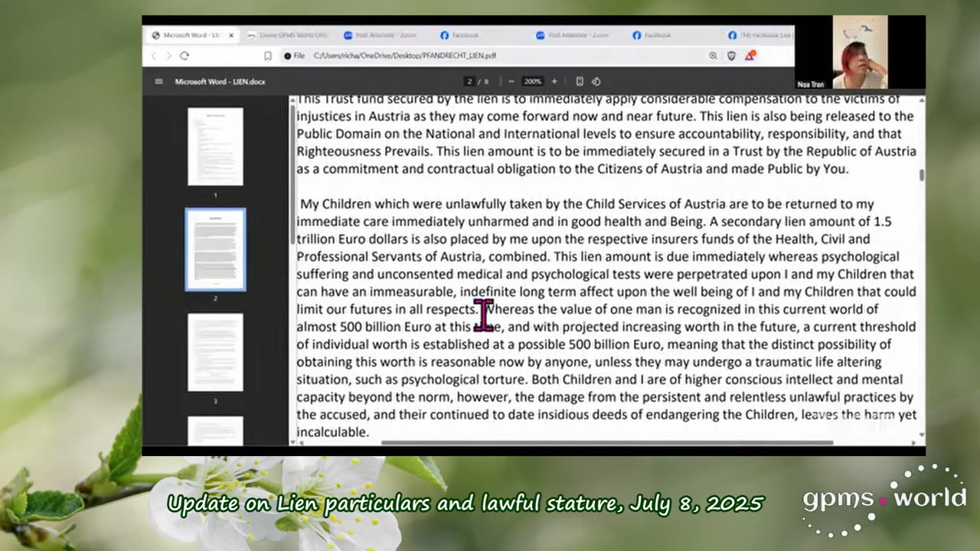
Task: Click the 'Microsoft Word - LIEN.docx' document title
Action: [220, 81]
